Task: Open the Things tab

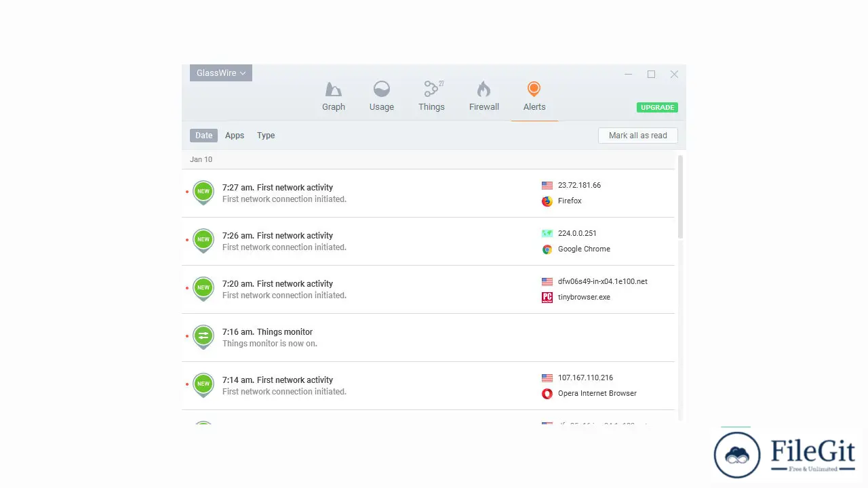Action: tap(431, 96)
